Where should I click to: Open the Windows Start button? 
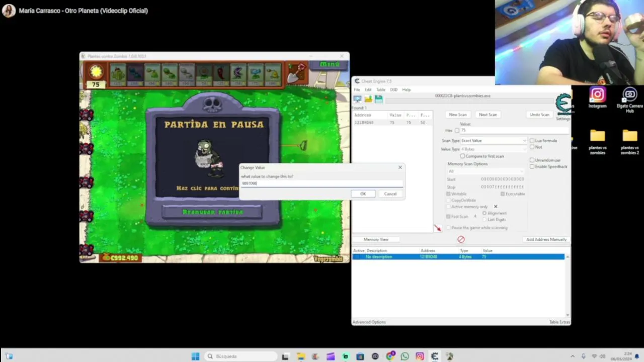pyautogui.click(x=195, y=356)
